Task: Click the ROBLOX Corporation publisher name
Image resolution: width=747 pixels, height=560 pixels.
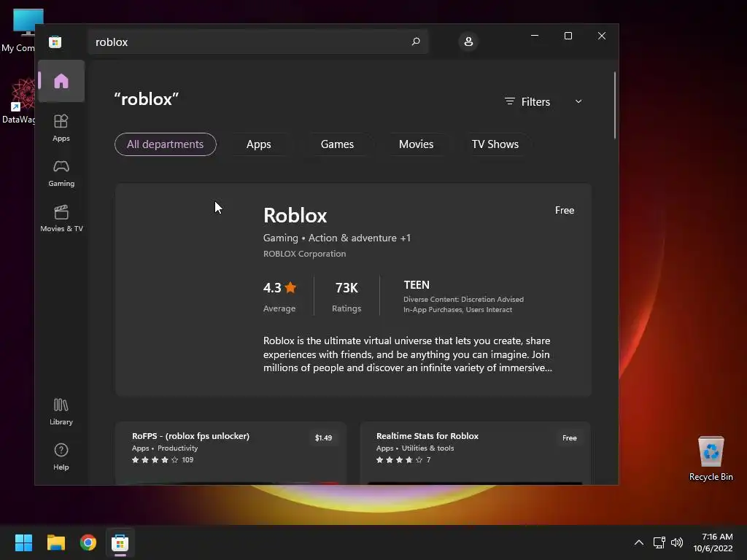Action: coord(304,254)
